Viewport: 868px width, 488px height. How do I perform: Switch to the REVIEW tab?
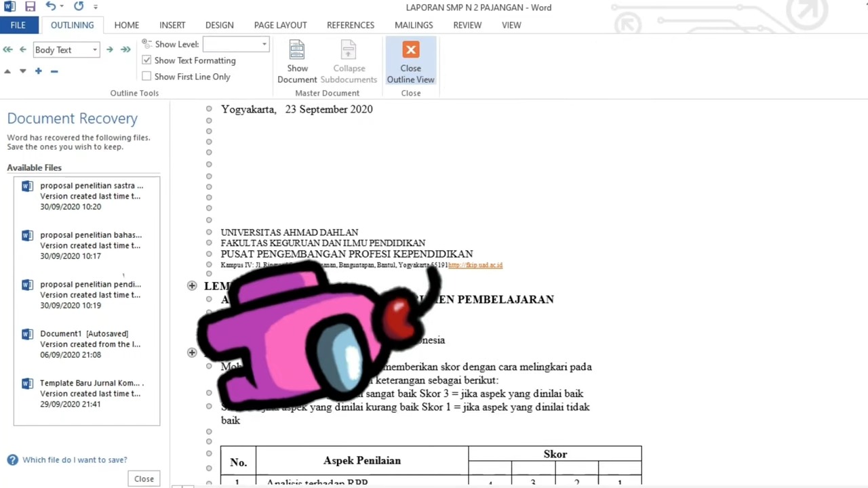467,25
